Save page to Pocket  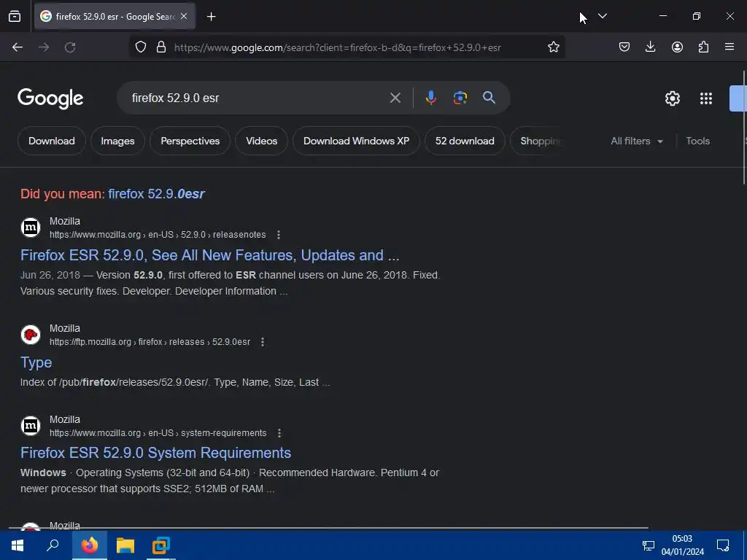(624, 47)
